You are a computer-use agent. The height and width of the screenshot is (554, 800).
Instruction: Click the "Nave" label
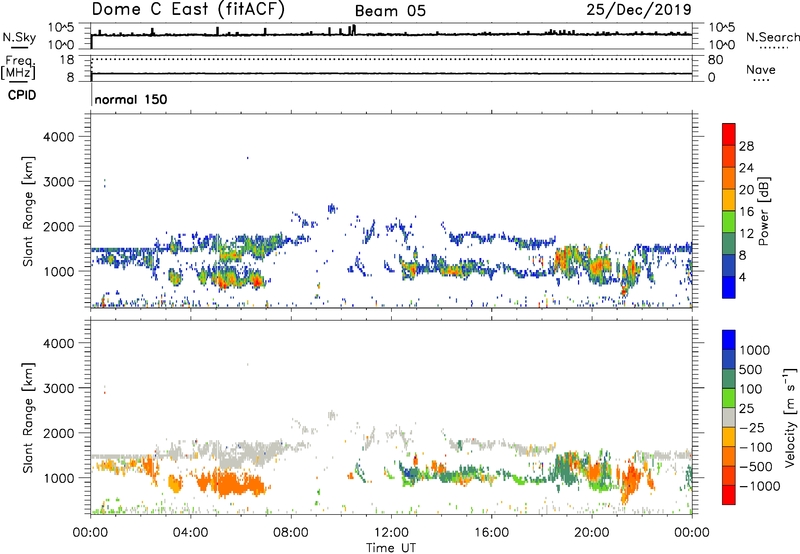(761, 69)
